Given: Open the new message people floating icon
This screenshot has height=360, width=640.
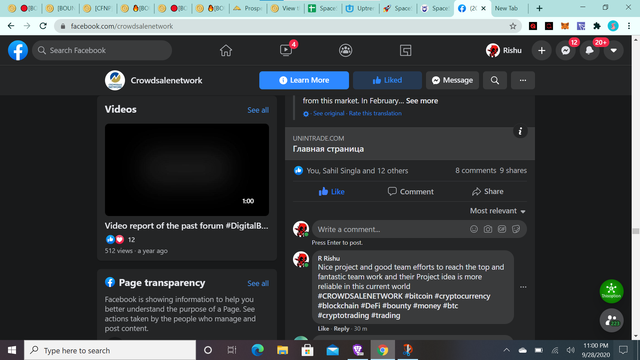Looking at the screenshot, I should click(611, 320).
